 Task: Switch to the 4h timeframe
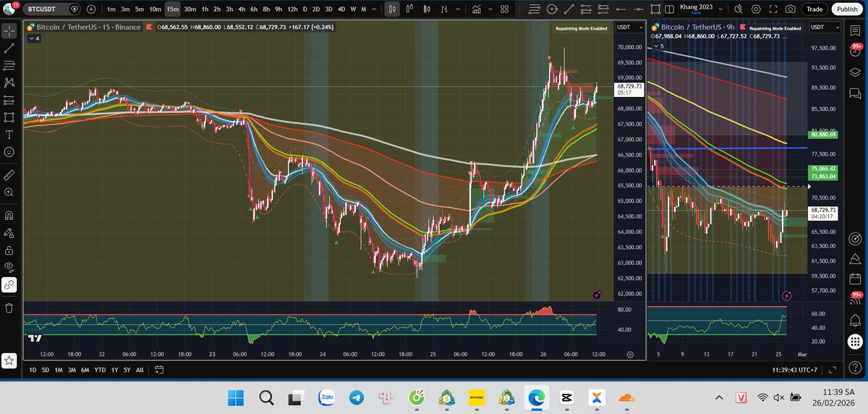click(241, 9)
